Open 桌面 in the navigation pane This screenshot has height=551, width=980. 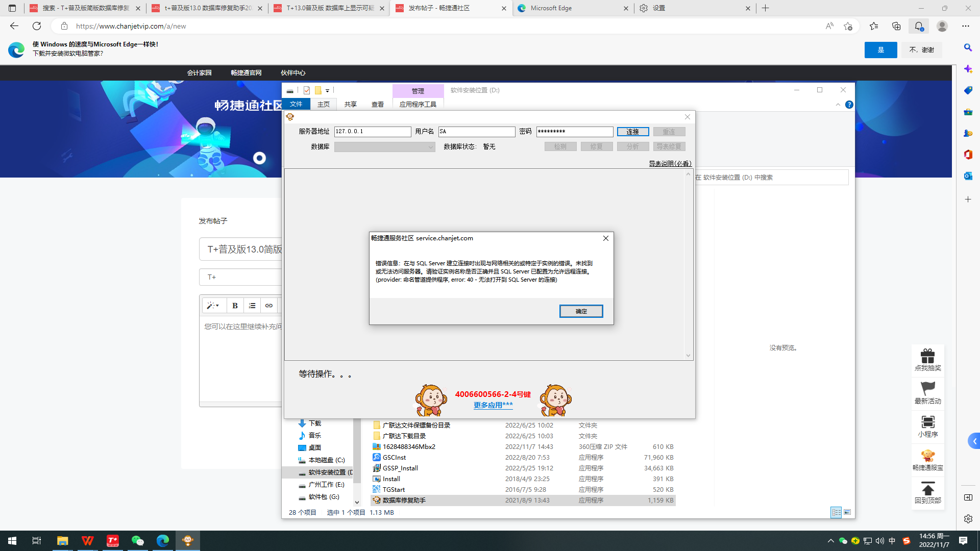click(310, 448)
